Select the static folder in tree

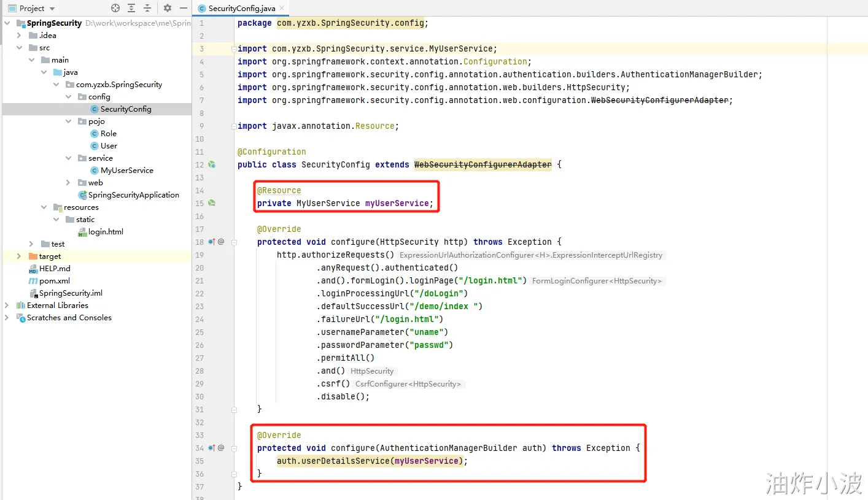[85, 220]
